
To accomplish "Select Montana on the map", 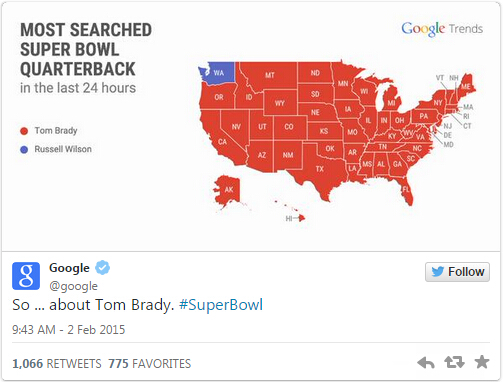I will pyautogui.click(x=270, y=75).
